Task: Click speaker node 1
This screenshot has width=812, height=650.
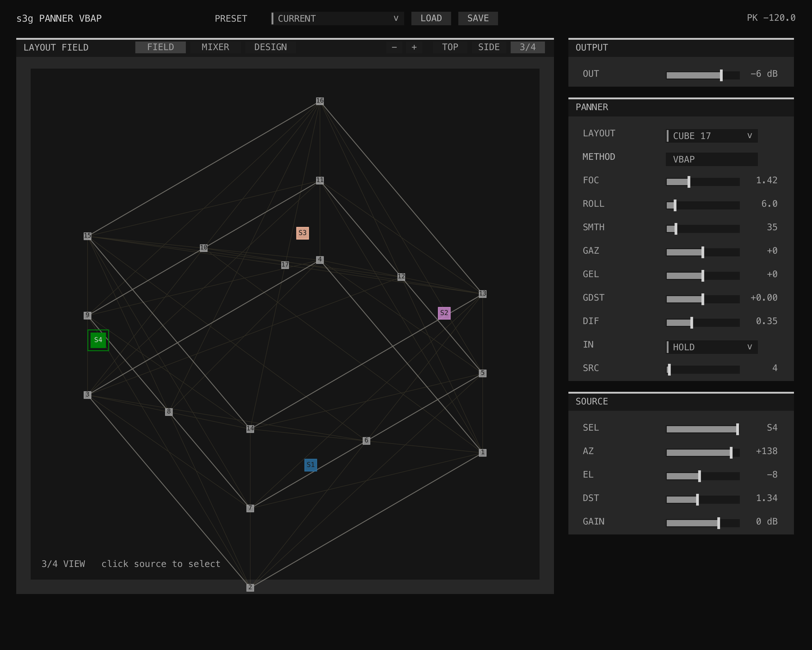Action: click(482, 453)
